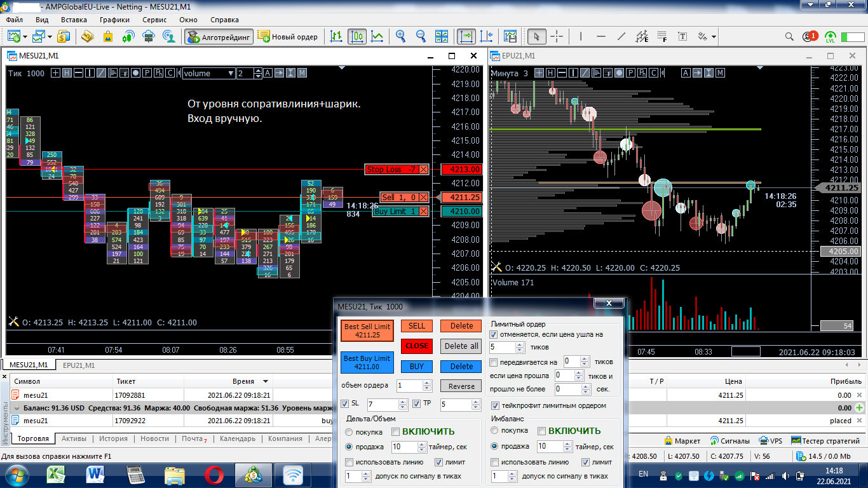868x488 pixels.
Task: Open Excel from the taskbar
Action: (x=55, y=475)
